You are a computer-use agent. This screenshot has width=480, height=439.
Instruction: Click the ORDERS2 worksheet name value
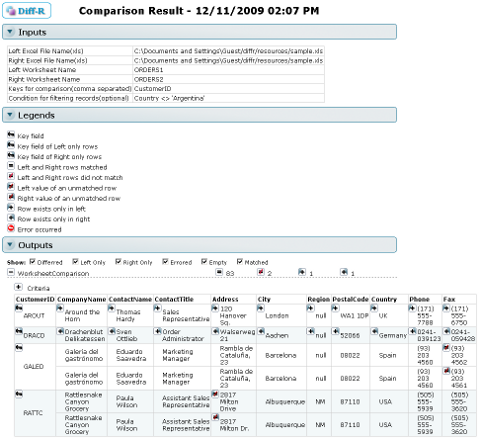(148, 79)
